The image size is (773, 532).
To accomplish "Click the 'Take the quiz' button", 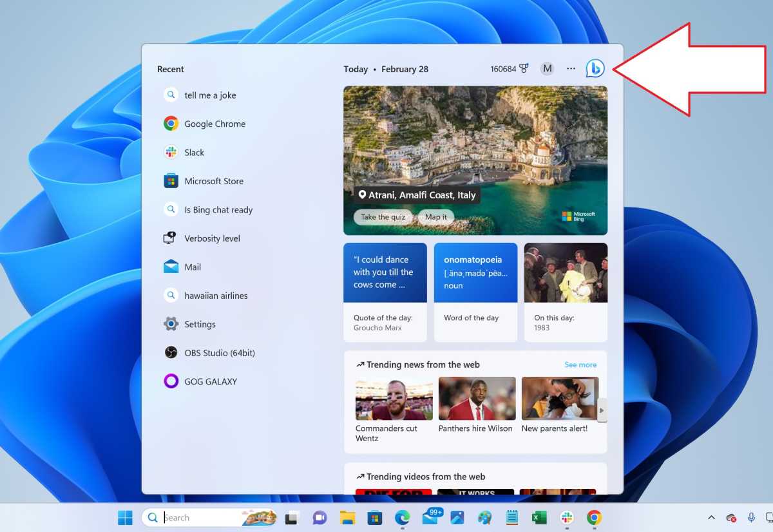I will [x=383, y=217].
